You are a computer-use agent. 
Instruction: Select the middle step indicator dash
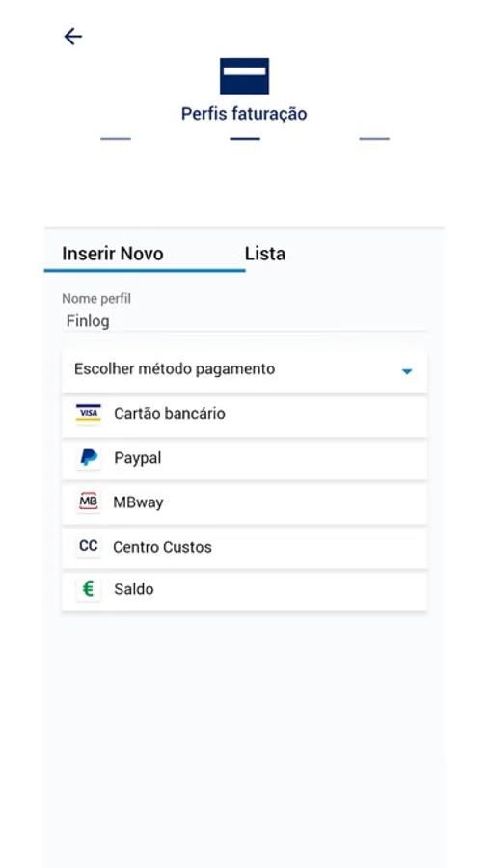tap(245, 138)
